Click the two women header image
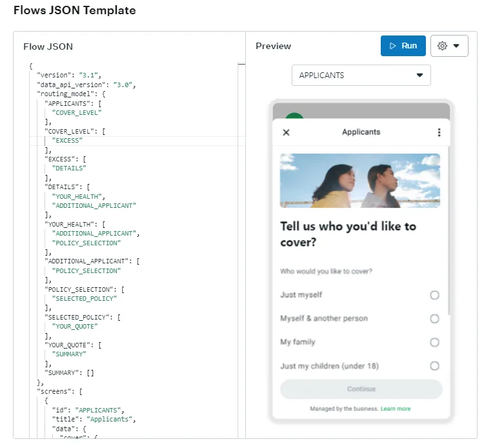Screen dimensions: 484x448 coord(360,180)
